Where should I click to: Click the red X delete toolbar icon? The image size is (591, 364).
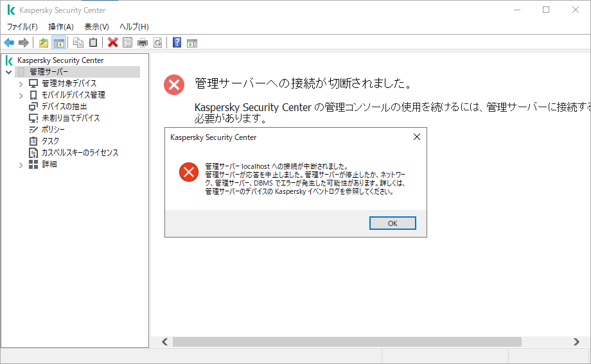click(113, 42)
